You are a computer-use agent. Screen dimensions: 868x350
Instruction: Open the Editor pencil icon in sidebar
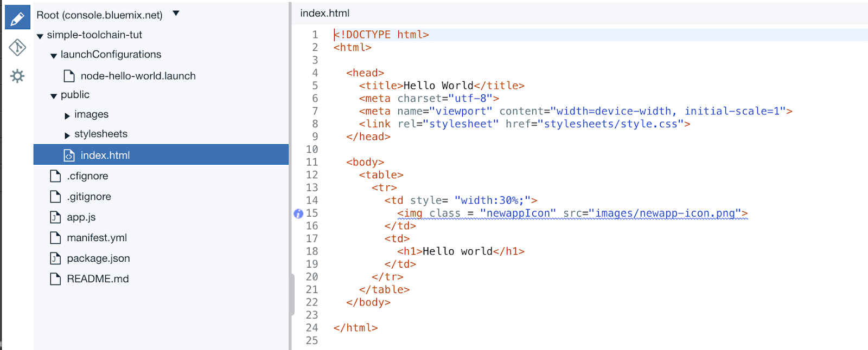pos(17,17)
